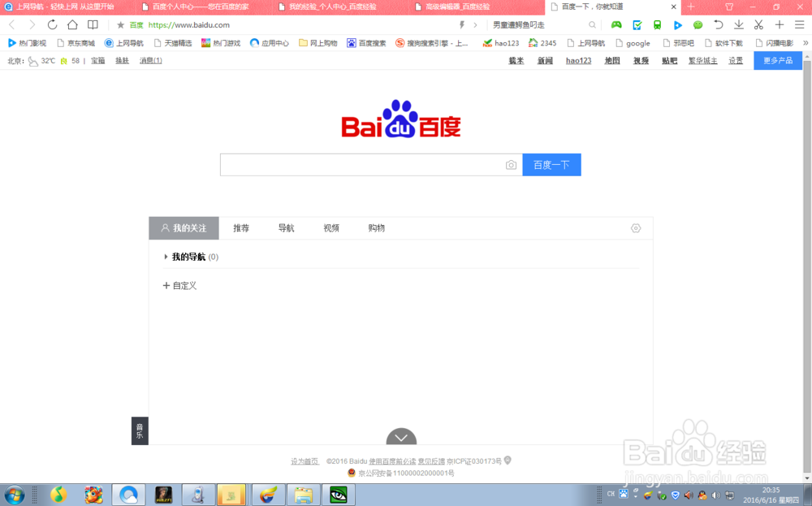Screen dimensions: 812x506
Task: Open the 新闻 link
Action: [x=545, y=61]
